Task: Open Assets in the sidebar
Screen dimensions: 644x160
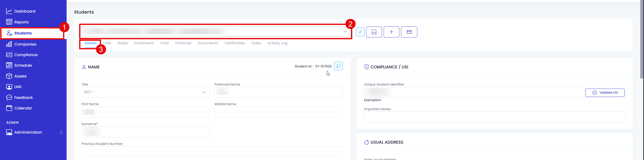Action: click(x=17, y=76)
